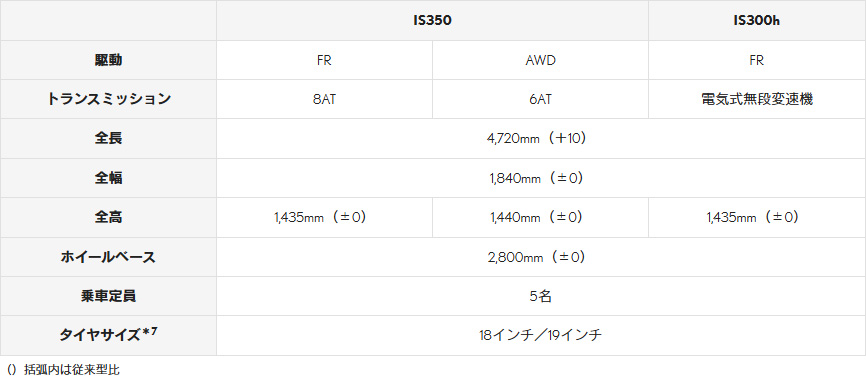Select the 全高 row header

coord(108,218)
